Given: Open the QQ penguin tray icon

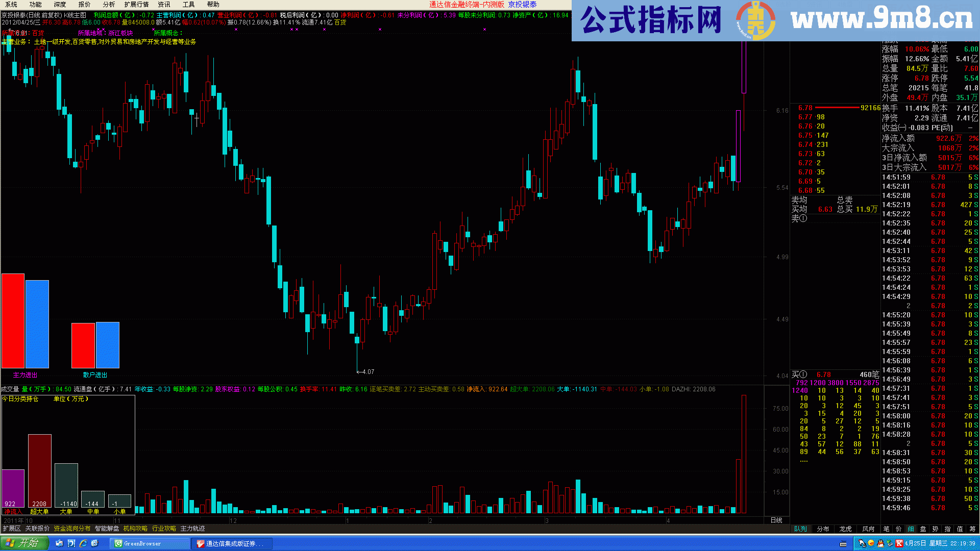Looking at the screenshot, I should (880, 544).
